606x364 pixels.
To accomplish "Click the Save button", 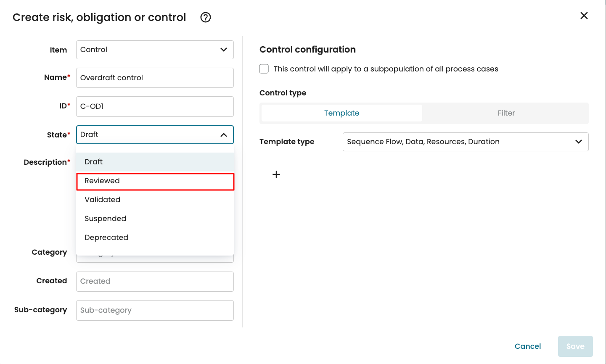I will tap(575, 346).
